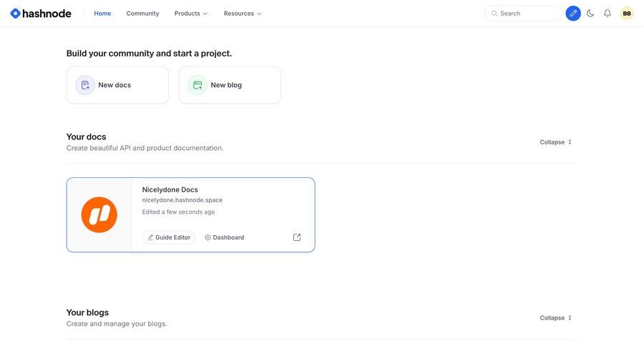Collapse the Your blogs section

(x=556, y=317)
